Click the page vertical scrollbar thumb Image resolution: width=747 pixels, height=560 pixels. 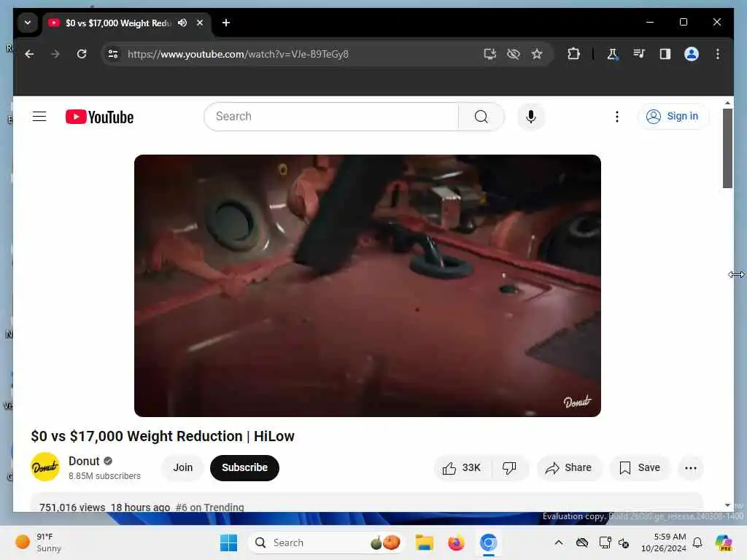point(727,148)
